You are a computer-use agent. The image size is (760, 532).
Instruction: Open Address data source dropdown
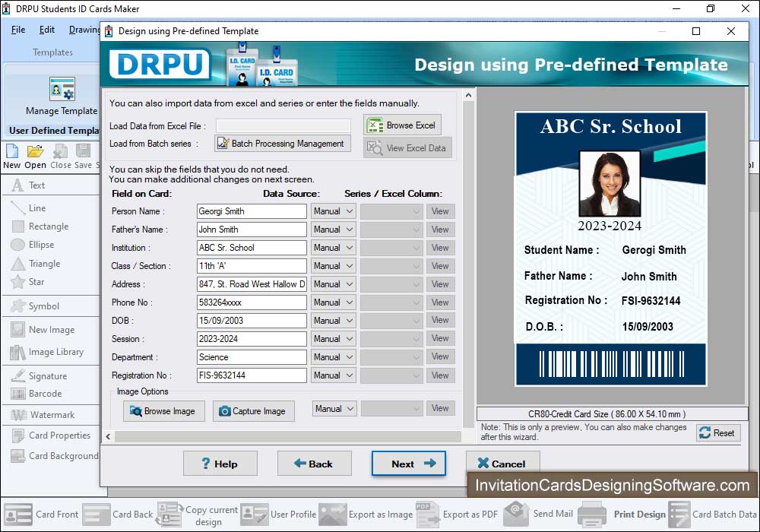(333, 284)
